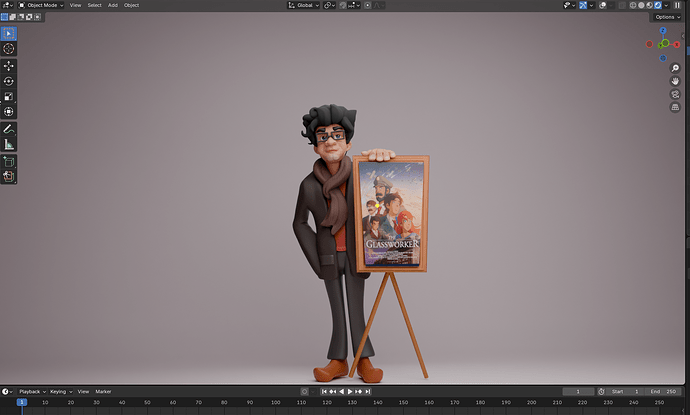Select the Move tool
690x415 pixels.
(8, 66)
